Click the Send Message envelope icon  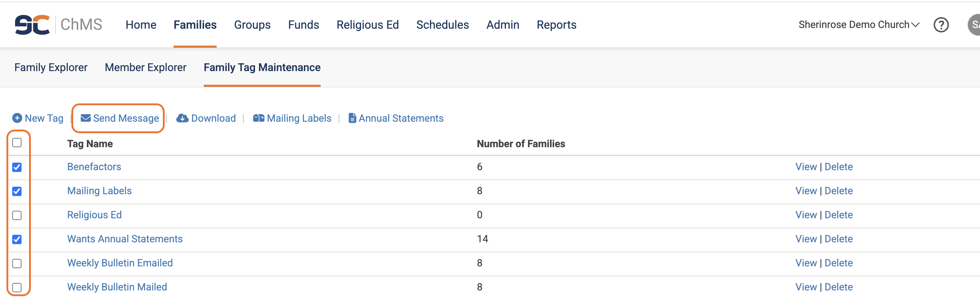tap(86, 118)
